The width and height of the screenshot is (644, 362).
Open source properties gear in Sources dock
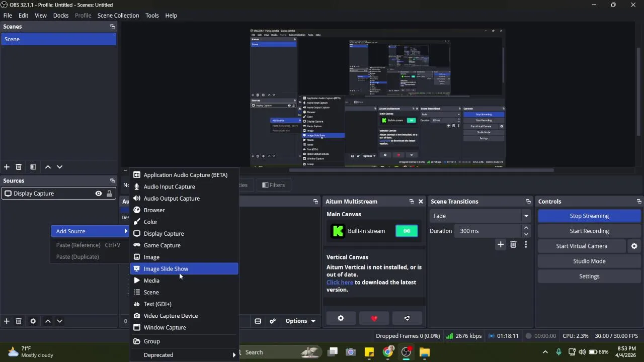(x=33, y=321)
